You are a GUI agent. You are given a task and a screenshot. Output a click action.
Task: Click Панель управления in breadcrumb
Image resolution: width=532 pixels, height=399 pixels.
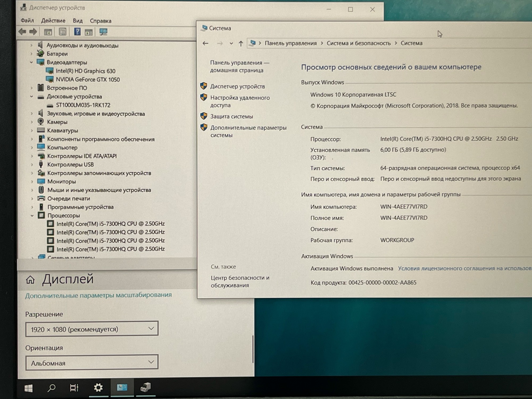click(291, 43)
